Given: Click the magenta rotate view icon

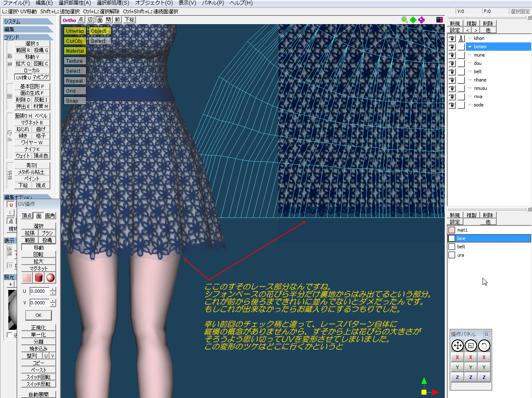Looking at the screenshot, I should (421, 20).
